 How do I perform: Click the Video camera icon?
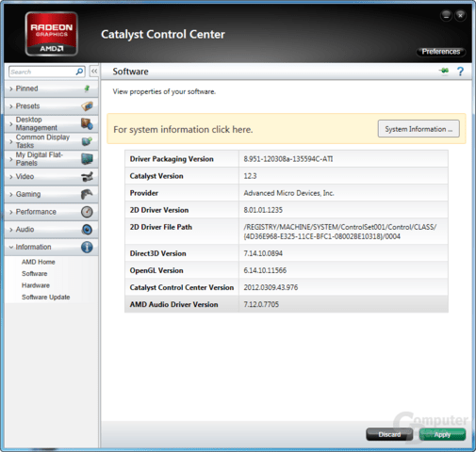[x=87, y=176]
